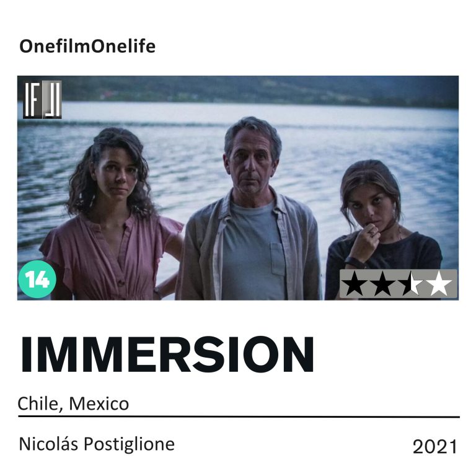
Task: Click the green number 14 badge
Action: point(37,279)
